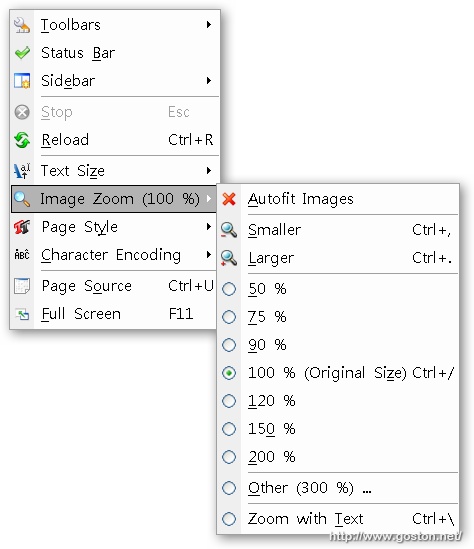Open Page Source menu entry
474x549 pixels.
click(113, 286)
